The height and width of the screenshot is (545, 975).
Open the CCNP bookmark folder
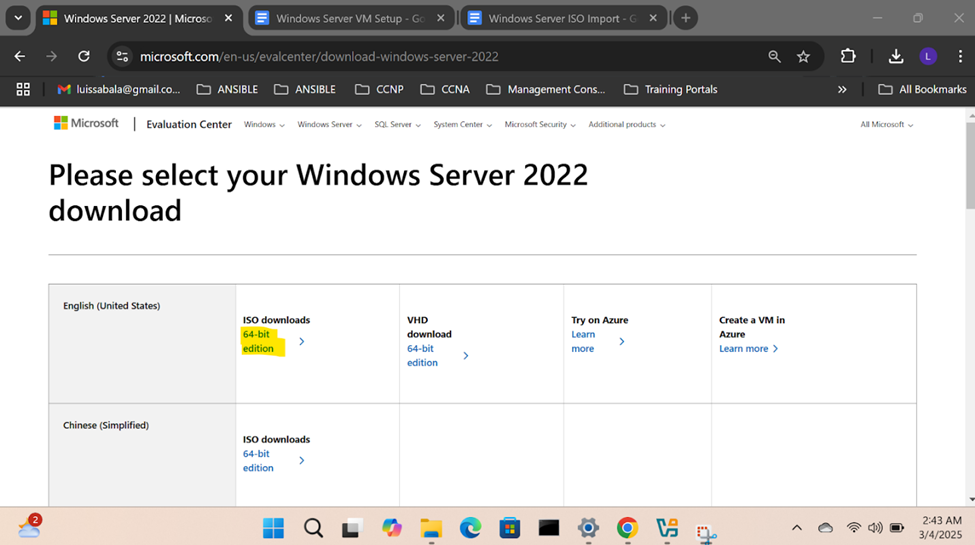tap(379, 90)
